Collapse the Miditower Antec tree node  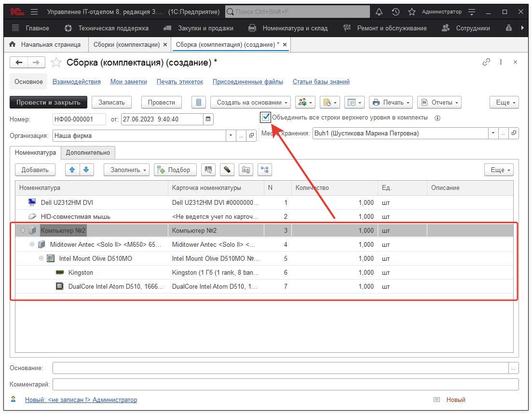coord(32,244)
